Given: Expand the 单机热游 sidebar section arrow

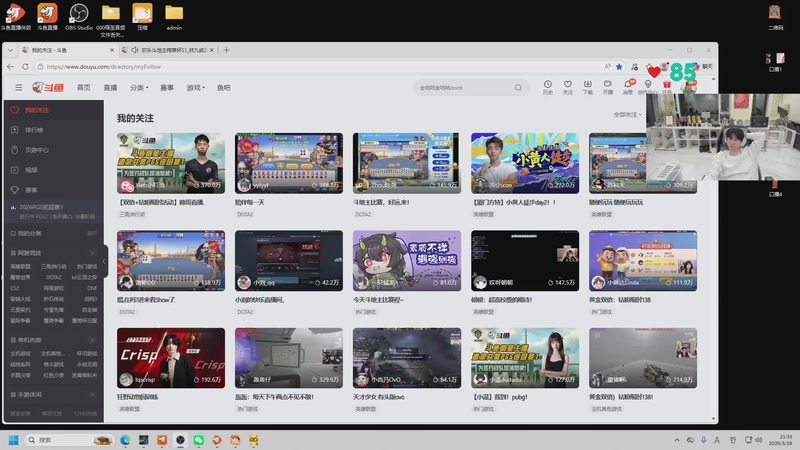Looking at the screenshot, I should [92, 340].
